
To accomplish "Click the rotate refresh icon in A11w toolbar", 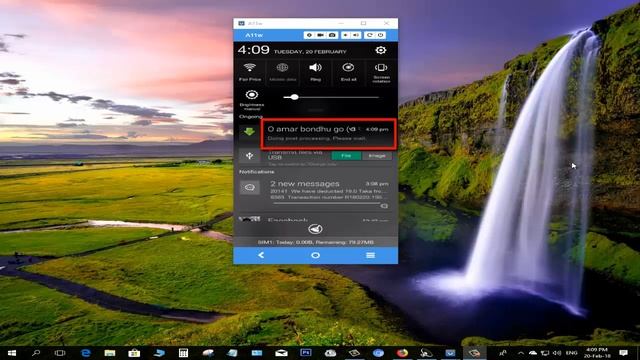I will tap(369, 35).
